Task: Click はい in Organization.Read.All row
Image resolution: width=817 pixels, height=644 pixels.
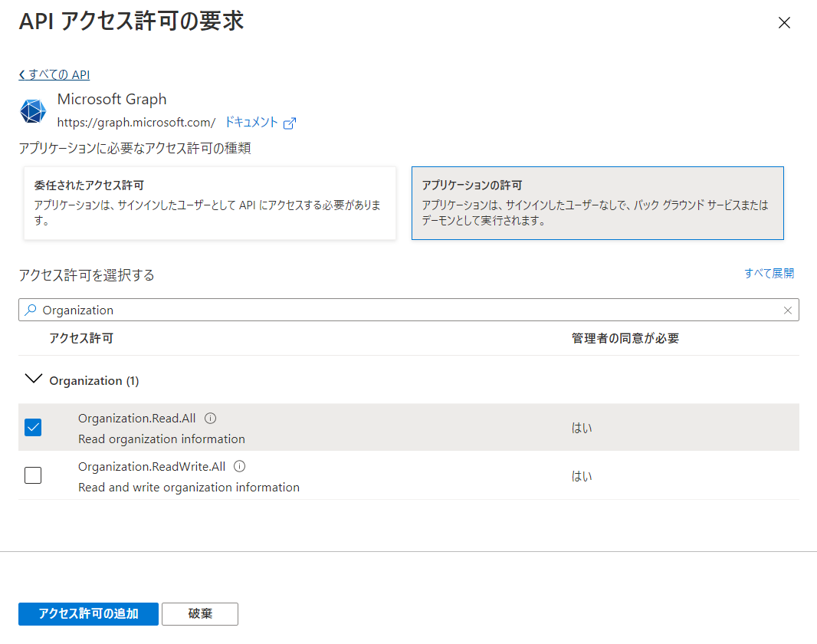Action: point(582,429)
